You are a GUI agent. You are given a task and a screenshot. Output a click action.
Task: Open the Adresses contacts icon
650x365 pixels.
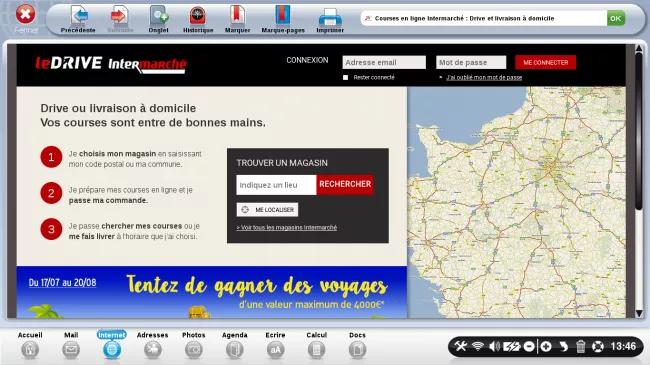click(153, 350)
